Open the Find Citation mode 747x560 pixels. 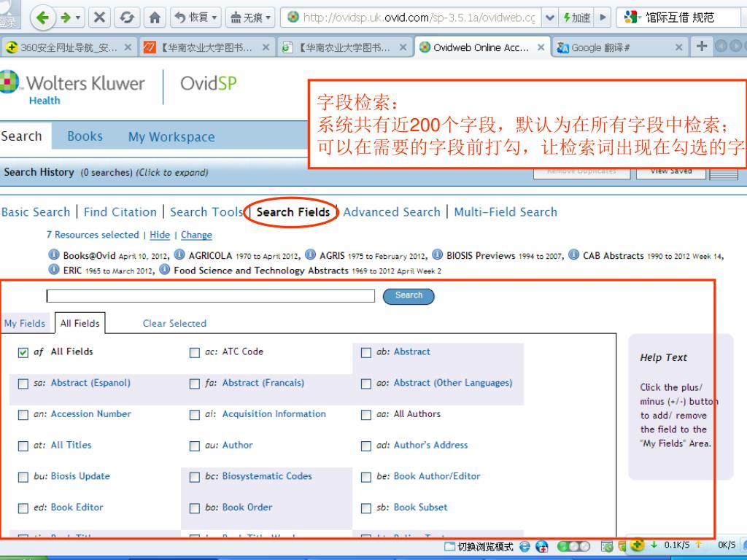pos(120,212)
